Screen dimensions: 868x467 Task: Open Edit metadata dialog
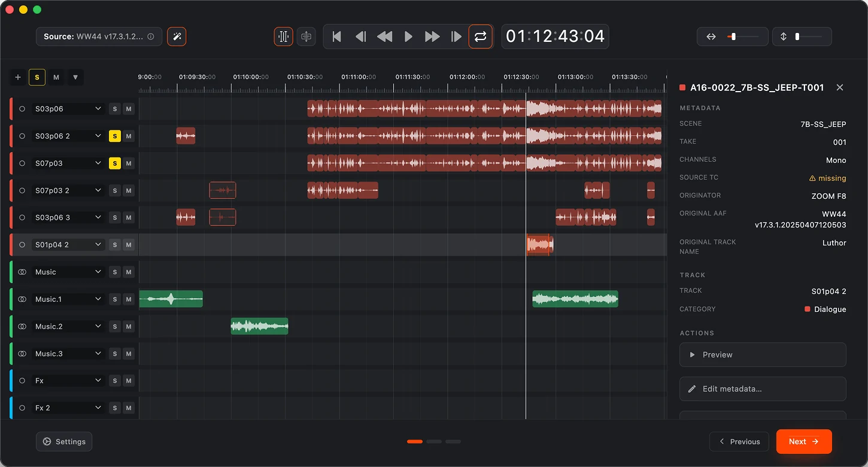click(x=763, y=389)
